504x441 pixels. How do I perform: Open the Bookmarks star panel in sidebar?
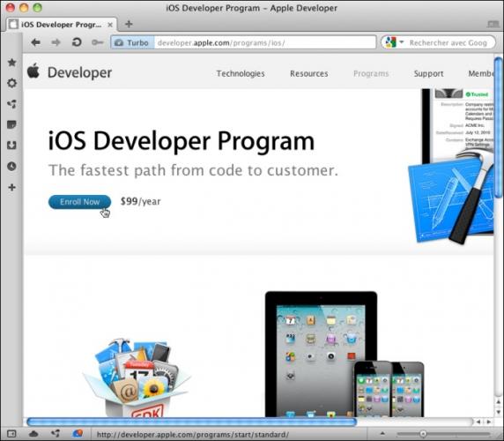pyautogui.click(x=11, y=63)
